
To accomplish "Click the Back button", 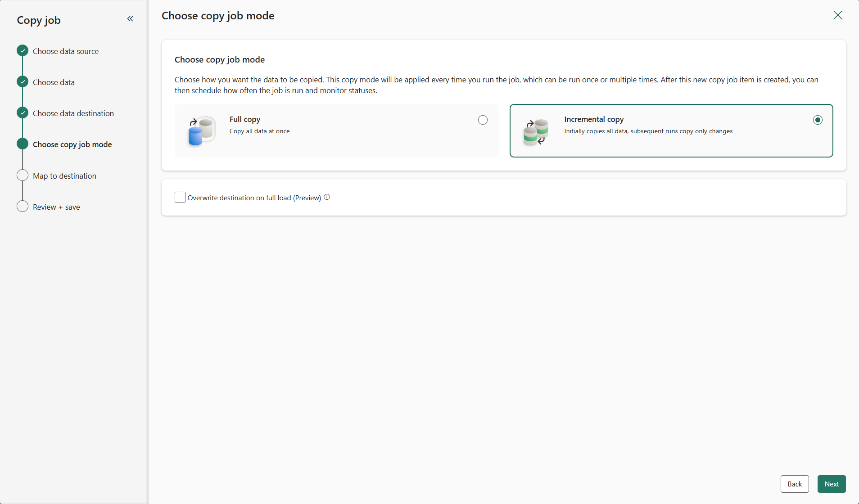I will click(794, 484).
